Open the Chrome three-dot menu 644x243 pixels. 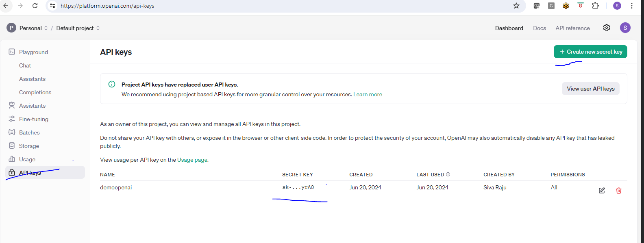pyautogui.click(x=632, y=6)
